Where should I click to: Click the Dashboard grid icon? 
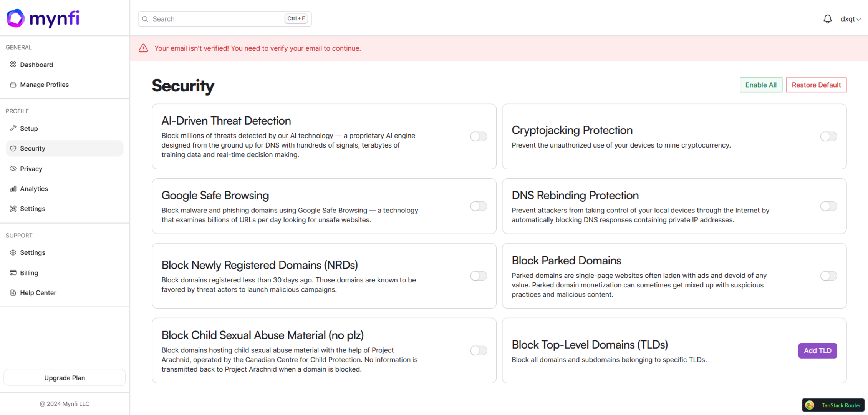pos(13,65)
